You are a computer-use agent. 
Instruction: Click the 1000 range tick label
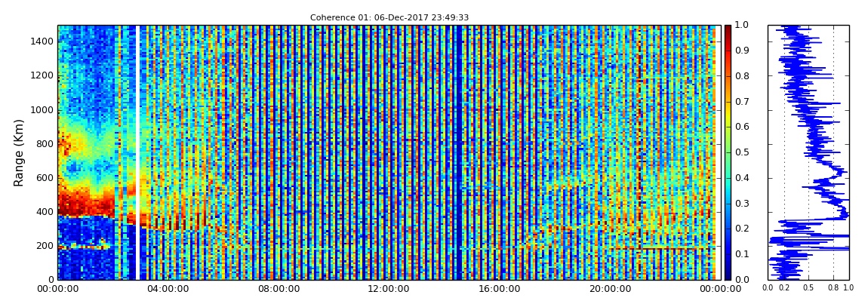pos(41,109)
